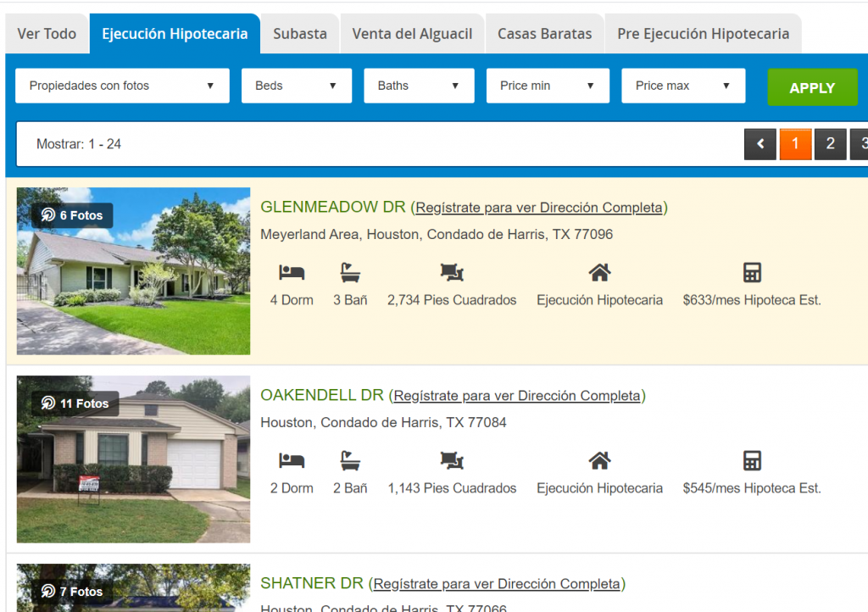Open the Propiedades con fotos filter dropdown
The image size is (868, 612).
[121, 85]
